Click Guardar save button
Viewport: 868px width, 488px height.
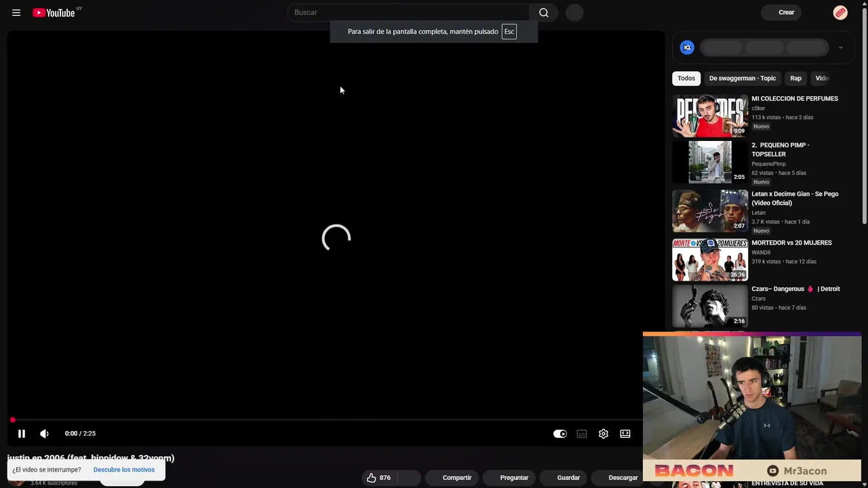563,478
